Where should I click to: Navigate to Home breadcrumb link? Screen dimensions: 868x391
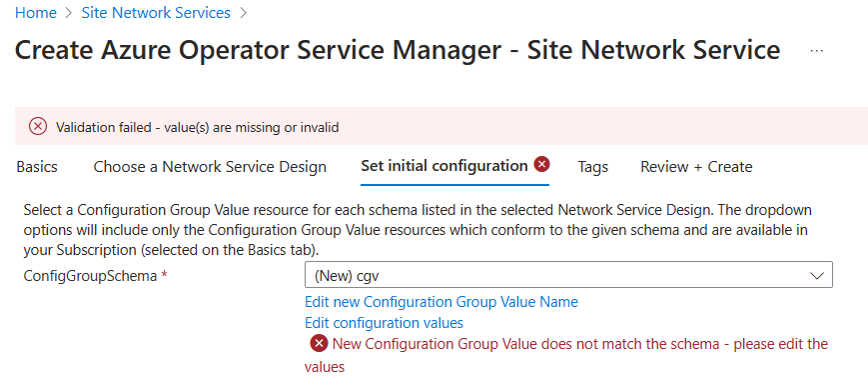click(36, 13)
